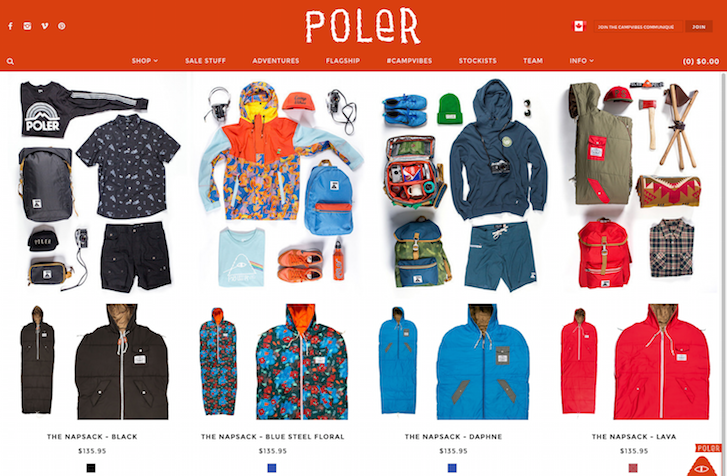Open the Stockists menu item
The image size is (727, 476).
pyautogui.click(x=478, y=61)
